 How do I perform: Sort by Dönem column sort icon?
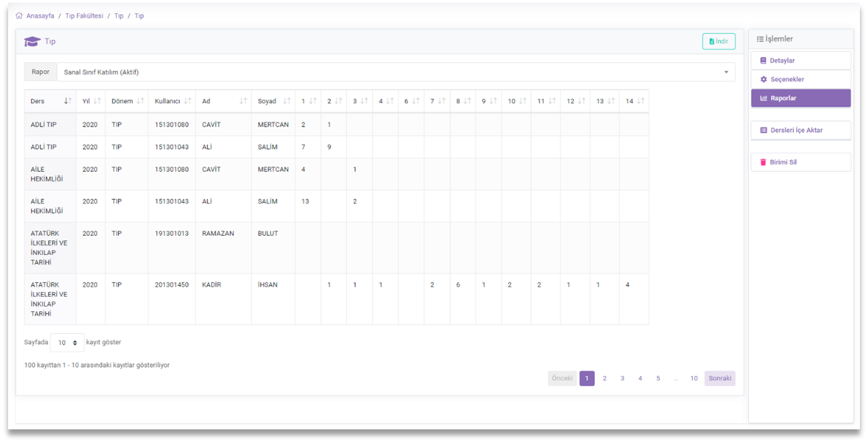pos(140,101)
